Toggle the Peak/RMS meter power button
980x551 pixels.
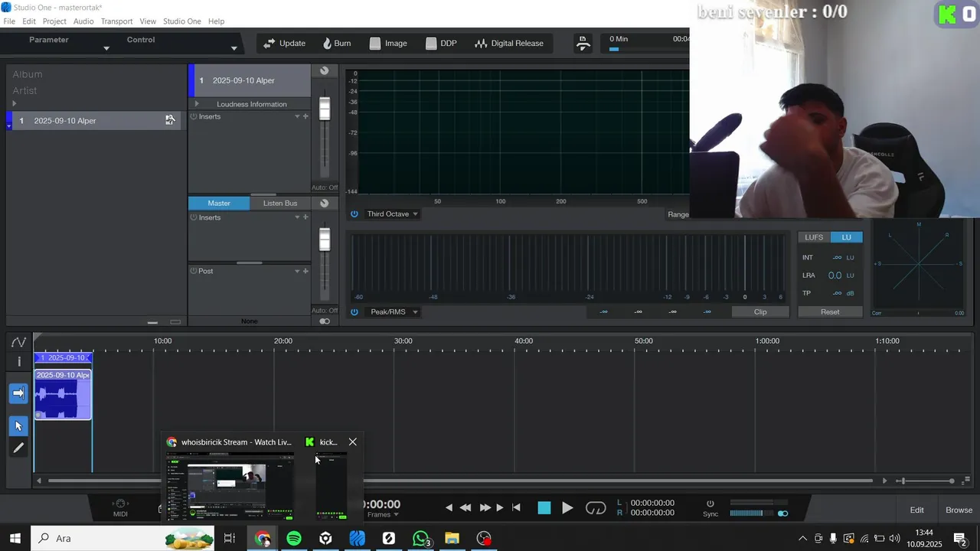click(x=354, y=311)
